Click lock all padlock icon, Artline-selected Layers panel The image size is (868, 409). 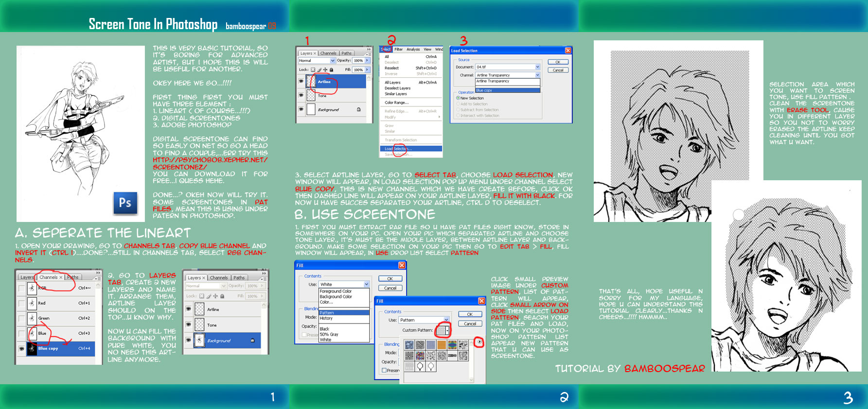(331, 69)
